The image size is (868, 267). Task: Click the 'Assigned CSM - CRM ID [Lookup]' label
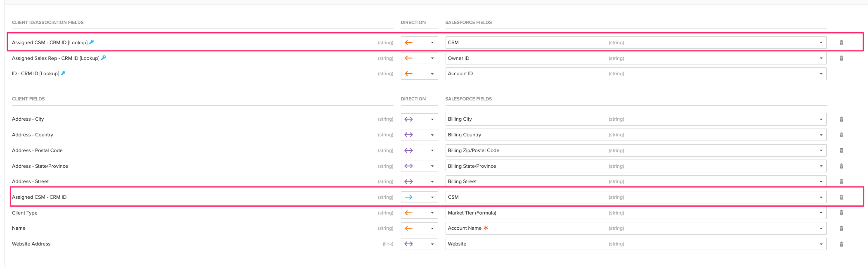(x=50, y=43)
